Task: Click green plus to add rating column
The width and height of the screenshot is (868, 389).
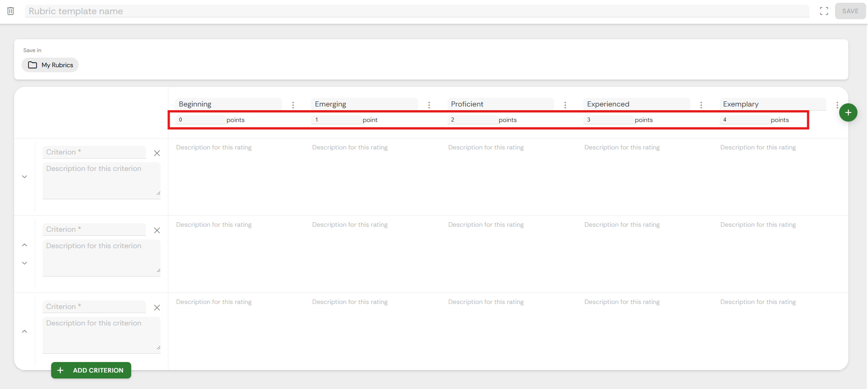Action: [x=848, y=112]
